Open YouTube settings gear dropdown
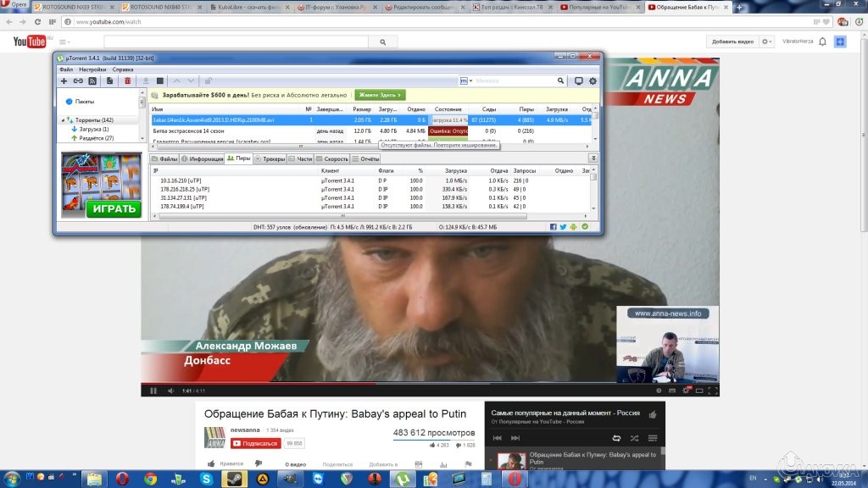 [x=766, y=42]
